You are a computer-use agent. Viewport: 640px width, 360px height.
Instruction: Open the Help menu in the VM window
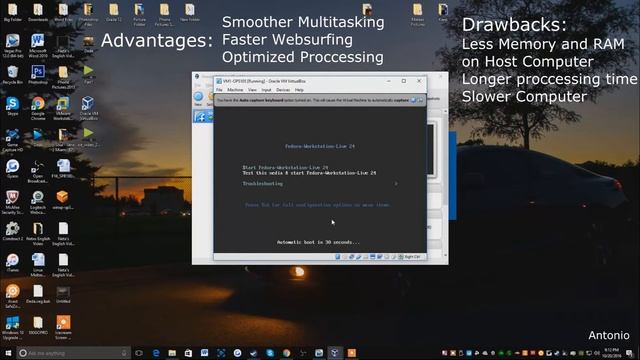pyautogui.click(x=299, y=90)
